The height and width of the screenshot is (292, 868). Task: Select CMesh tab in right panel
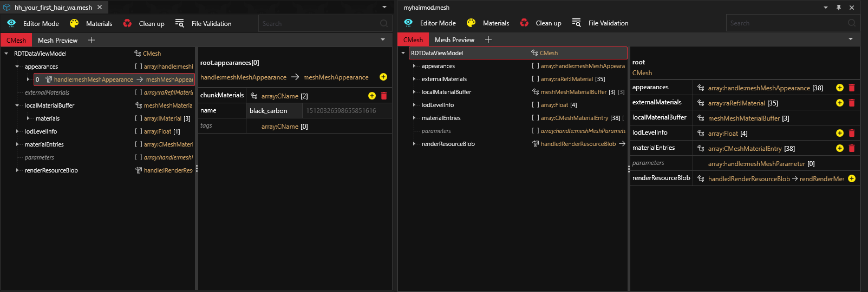pyautogui.click(x=413, y=40)
